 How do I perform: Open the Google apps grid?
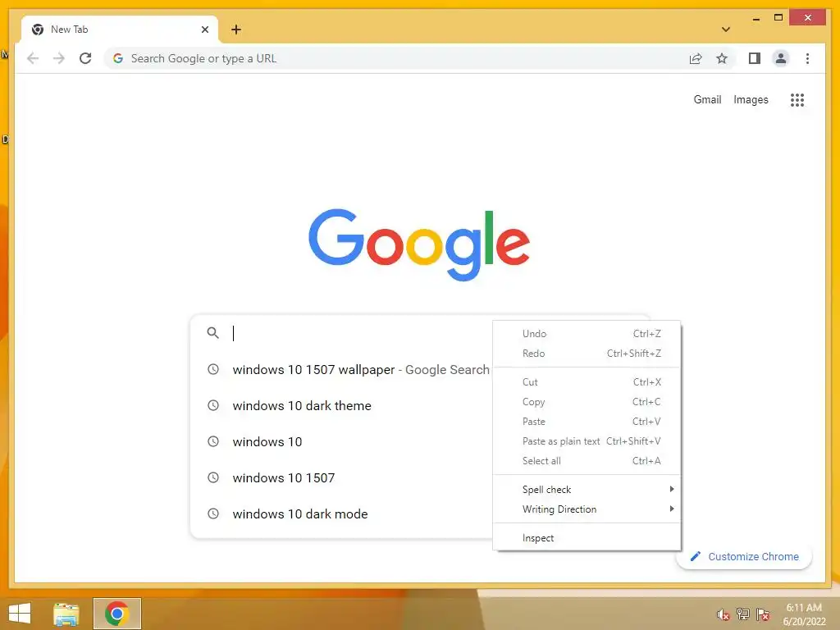(797, 99)
